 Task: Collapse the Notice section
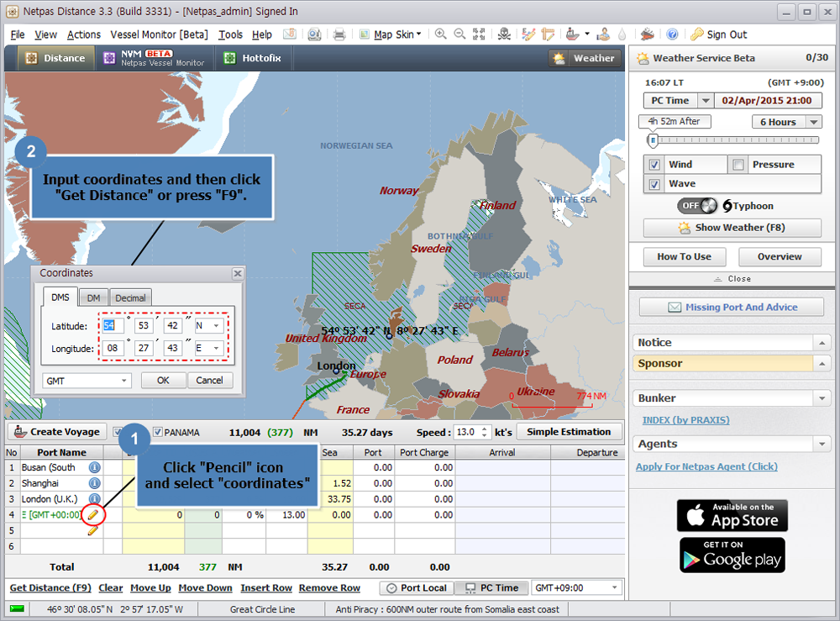tap(822, 342)
